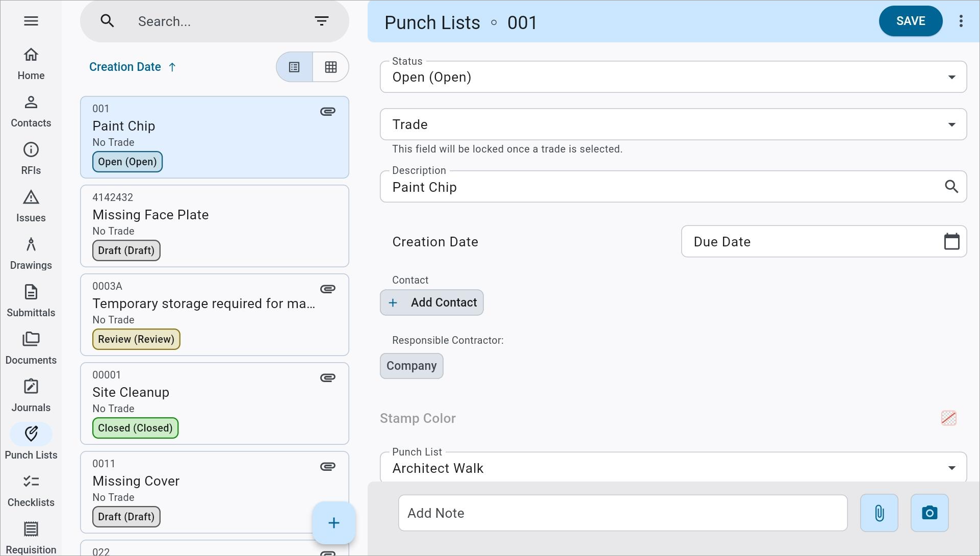Click Add Contact button
Viewport: 980px width, 556px height.
(432, 302)
